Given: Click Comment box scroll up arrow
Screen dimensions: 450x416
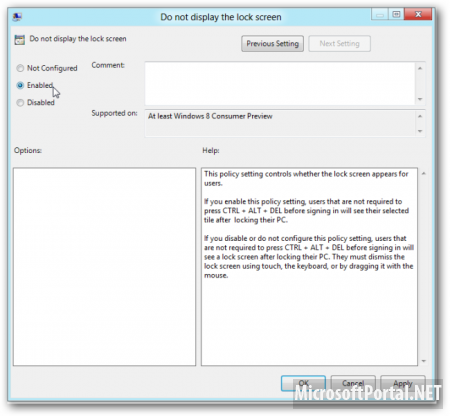Looking at the screenshot, I should [420, 68].
